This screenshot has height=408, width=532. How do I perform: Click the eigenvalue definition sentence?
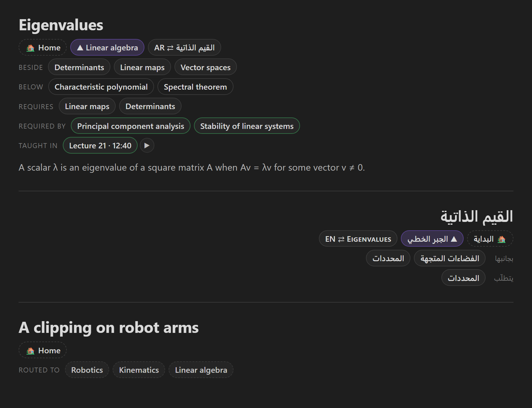pyautogui.click(x=192, y=168)
